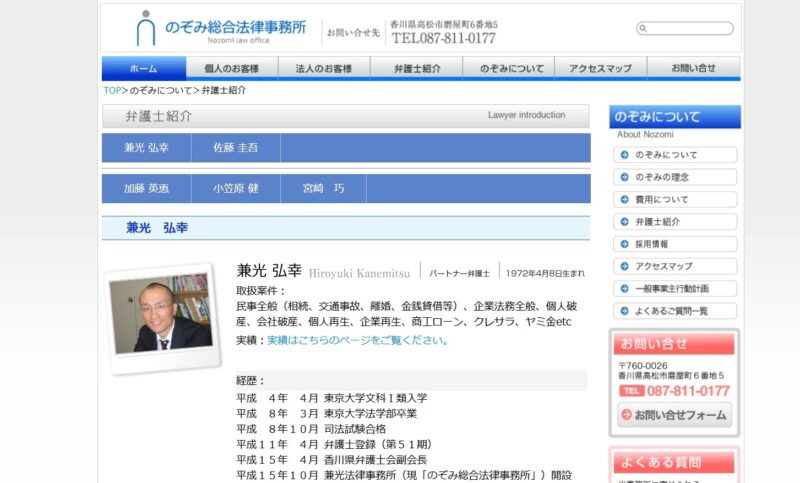Click the 〒760-0026 postal code text
This screenshot has width=800, height=483.
click(643, 366)
